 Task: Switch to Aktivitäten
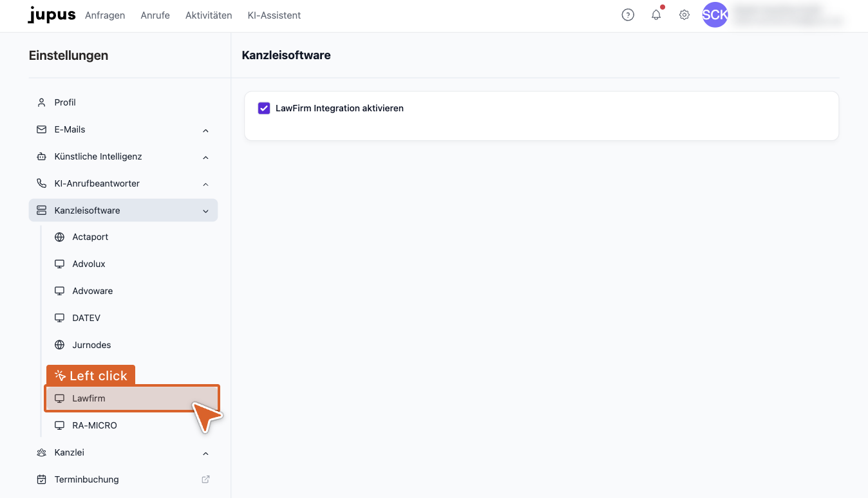coord(209,15)
